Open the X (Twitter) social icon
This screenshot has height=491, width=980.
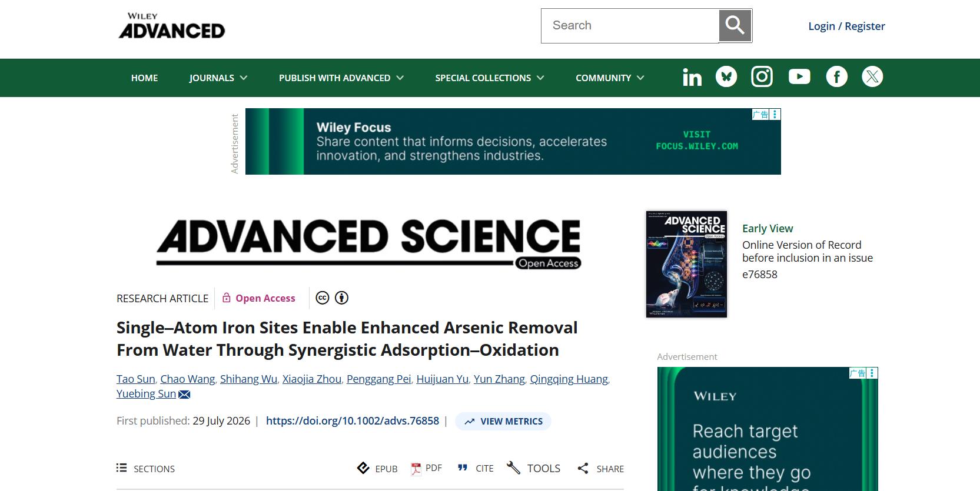point(872,76)
